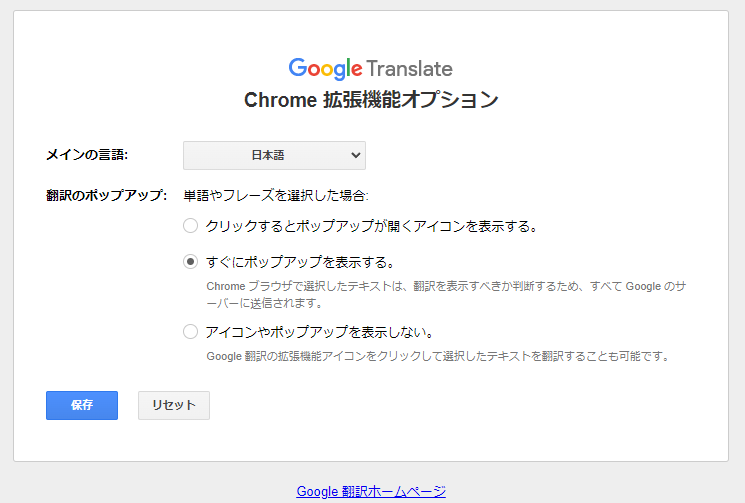
Task: Open the 日本語 main language dropdown
Action: tap(274, 155)
